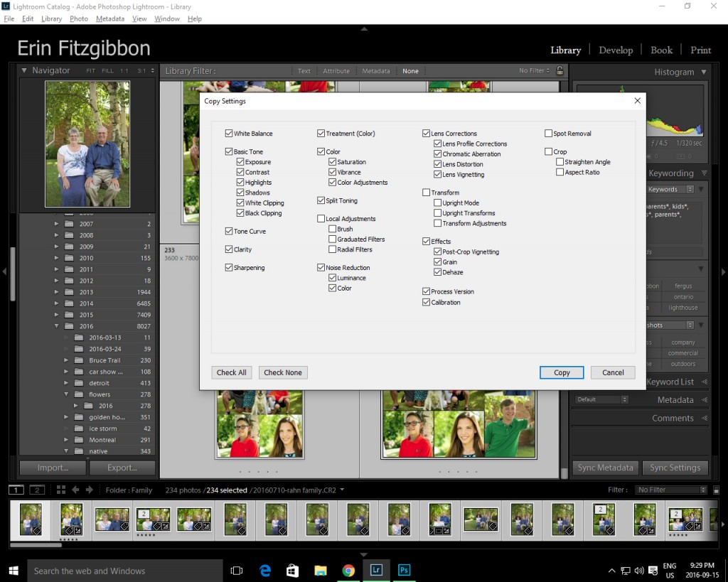Enable the Graduated Filters checkbox

click(x=333, y=239)
